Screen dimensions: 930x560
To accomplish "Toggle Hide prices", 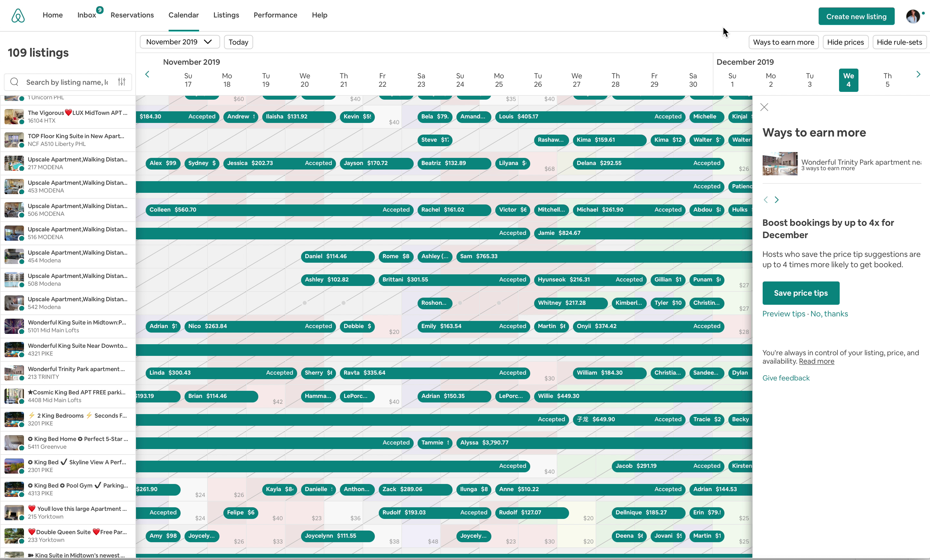I will [846, 42].
